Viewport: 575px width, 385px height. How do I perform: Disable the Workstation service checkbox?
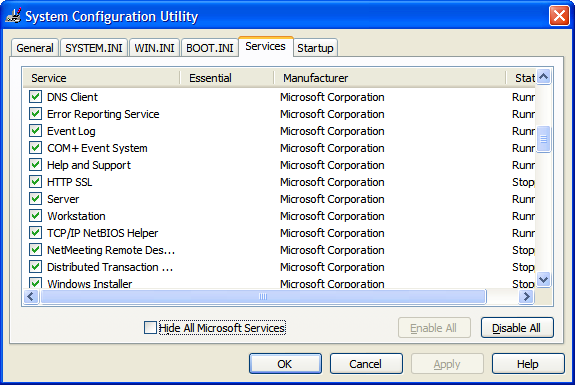[x=35, y=216]
